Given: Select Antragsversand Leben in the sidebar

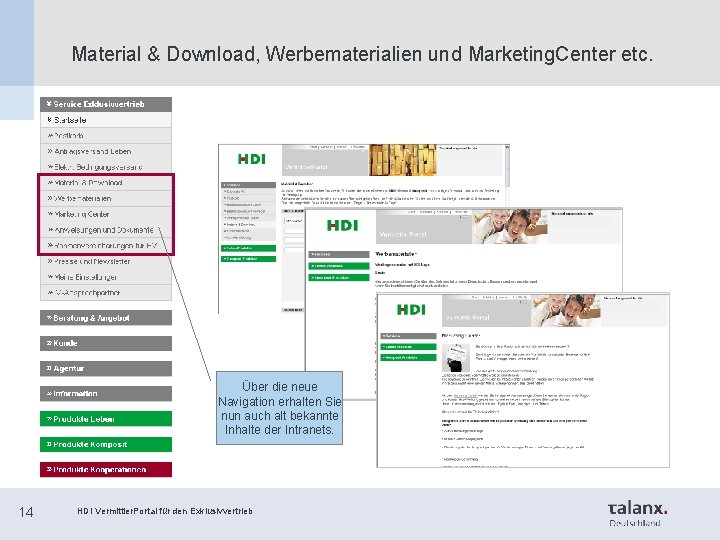Looking at the screenshot, I should click(x=106, y=151).
